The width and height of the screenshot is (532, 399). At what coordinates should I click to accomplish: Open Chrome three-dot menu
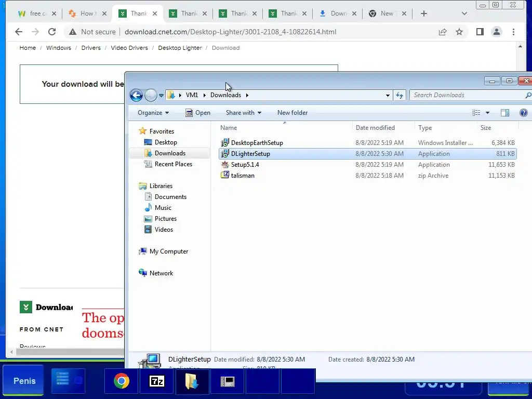513,32
